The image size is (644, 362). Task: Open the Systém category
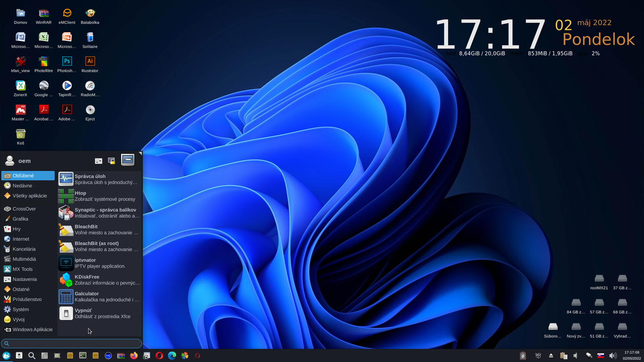[x=28, y=309]
